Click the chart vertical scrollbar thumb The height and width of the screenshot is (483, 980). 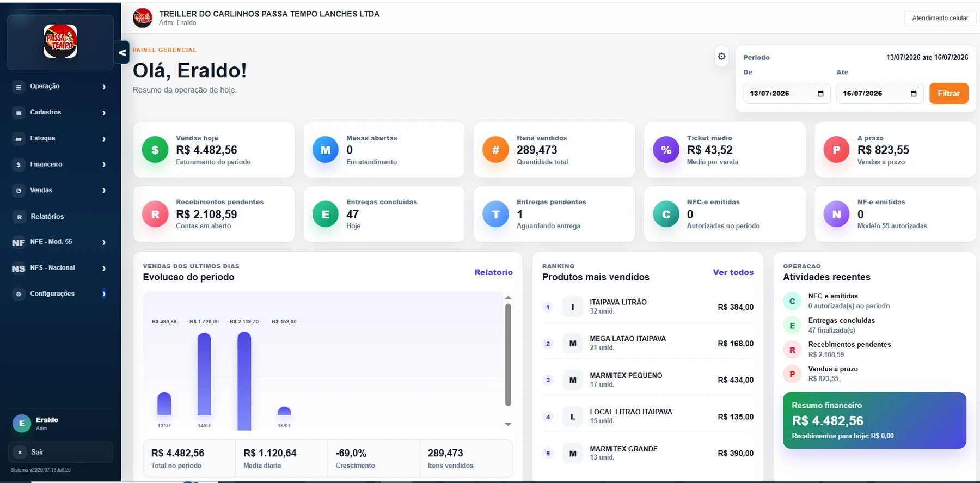(508, 354)
